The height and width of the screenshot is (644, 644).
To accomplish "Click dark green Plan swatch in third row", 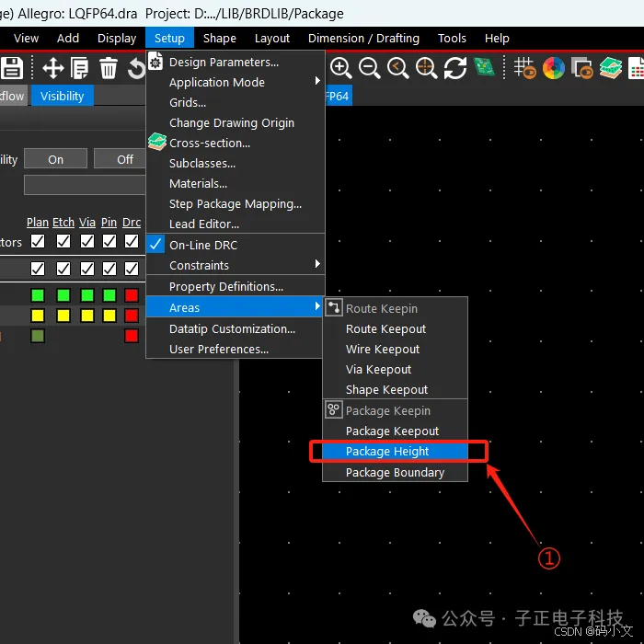I will [x=38, y=336].
